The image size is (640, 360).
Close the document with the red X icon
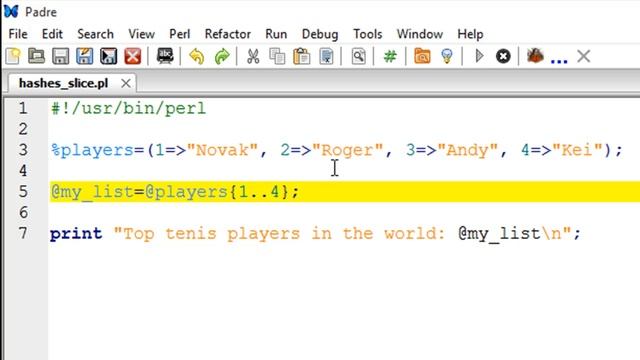[133, 56]
